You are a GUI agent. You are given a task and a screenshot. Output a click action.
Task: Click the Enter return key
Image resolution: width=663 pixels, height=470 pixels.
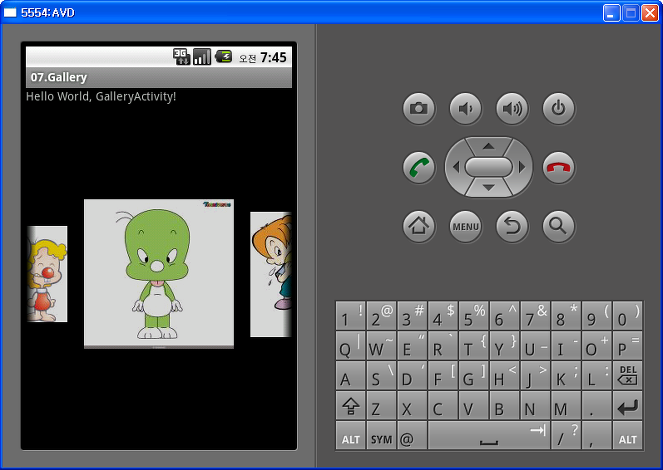[627, 406]
